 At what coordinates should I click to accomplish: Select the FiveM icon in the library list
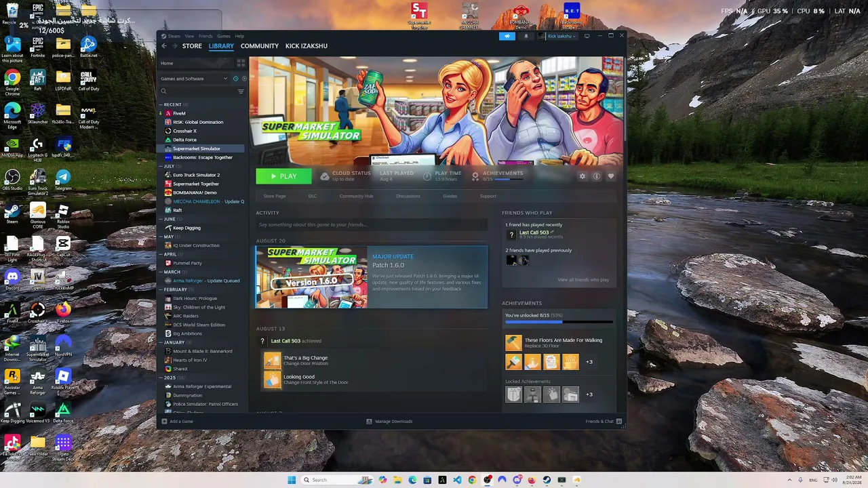click(168, 113)
